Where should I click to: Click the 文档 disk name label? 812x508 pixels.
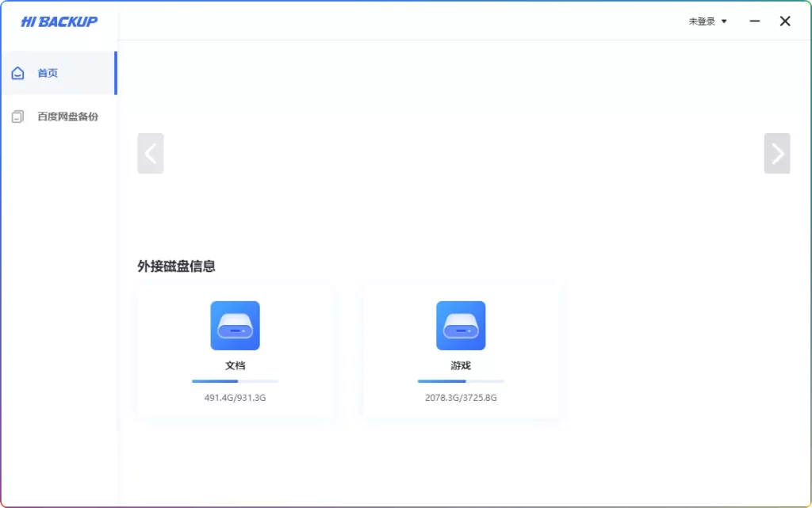[235, 365]
